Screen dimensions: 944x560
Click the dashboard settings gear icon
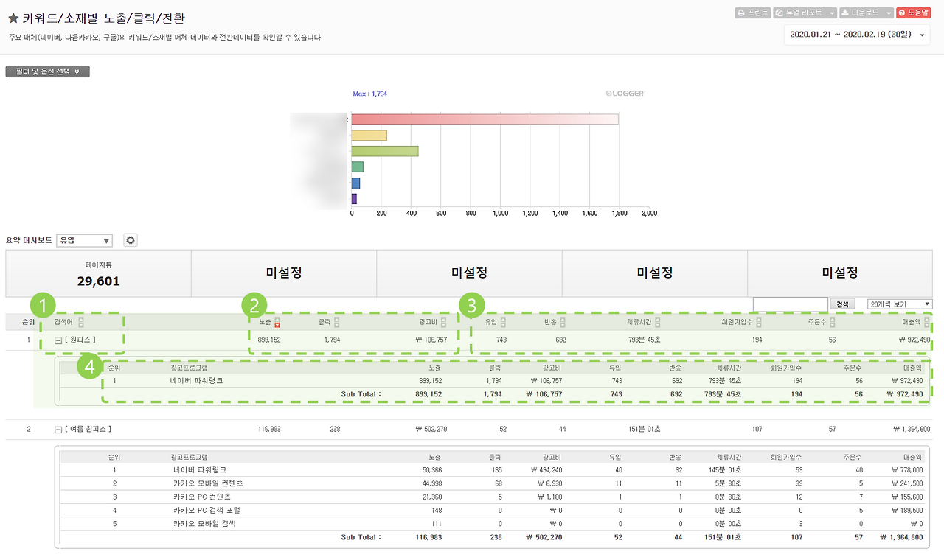131,240
